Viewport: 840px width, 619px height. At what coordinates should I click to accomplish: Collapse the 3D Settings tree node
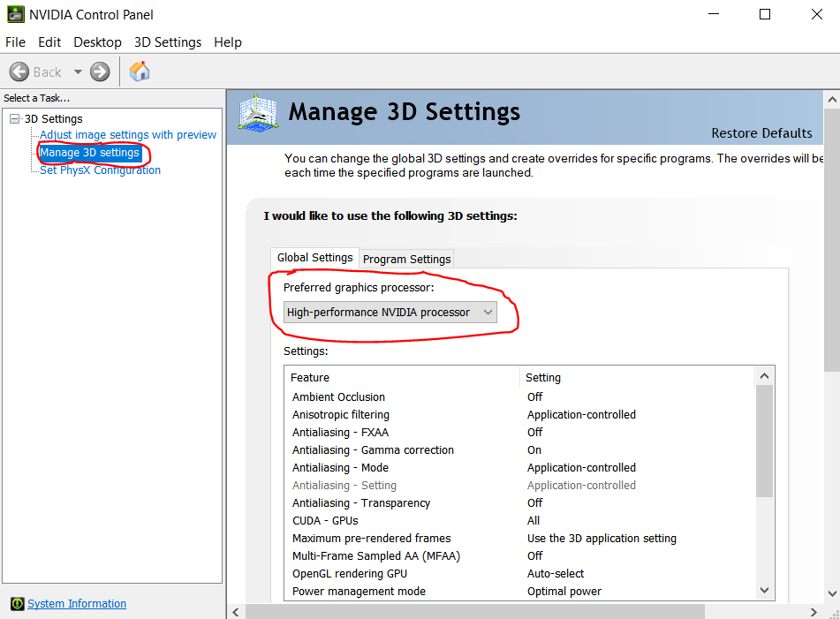tap(14, 119)
